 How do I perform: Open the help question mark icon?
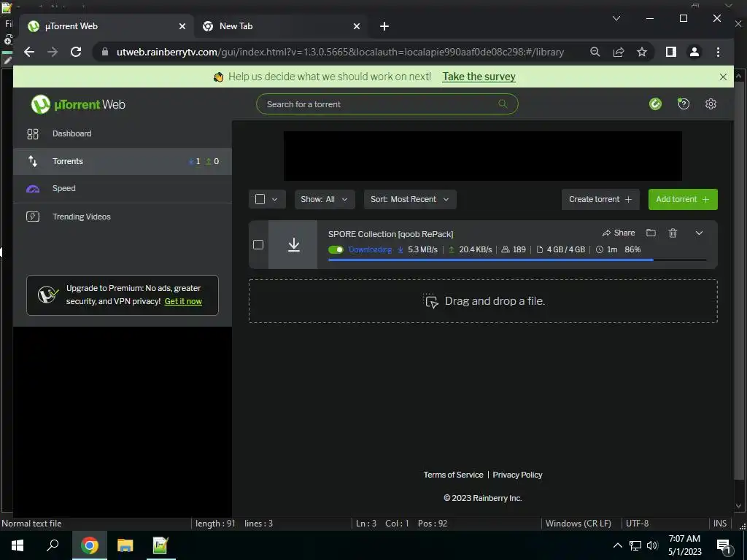point(683,104)
